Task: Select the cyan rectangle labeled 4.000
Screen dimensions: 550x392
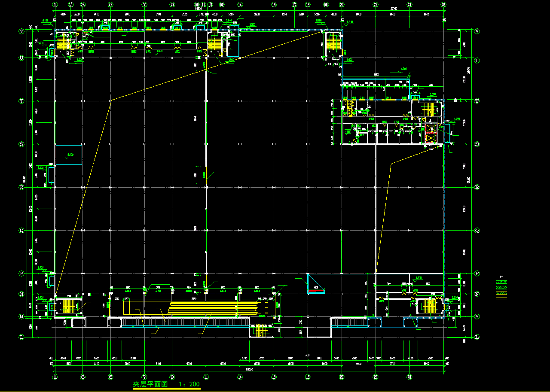Action: coord(69,155)
